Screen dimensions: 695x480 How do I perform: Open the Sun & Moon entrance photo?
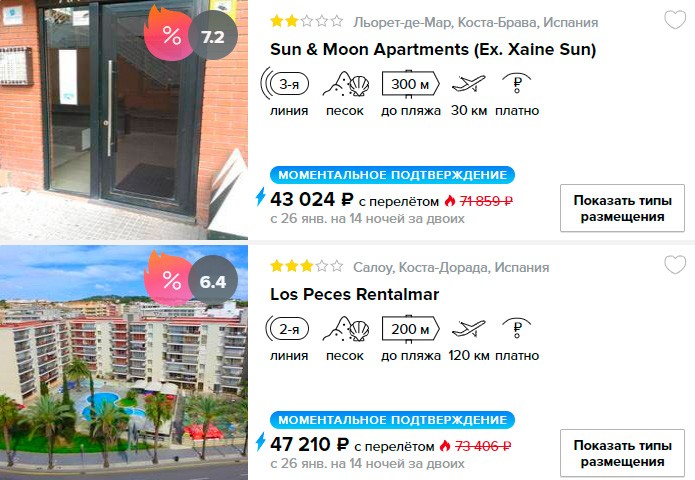point(124,120)
